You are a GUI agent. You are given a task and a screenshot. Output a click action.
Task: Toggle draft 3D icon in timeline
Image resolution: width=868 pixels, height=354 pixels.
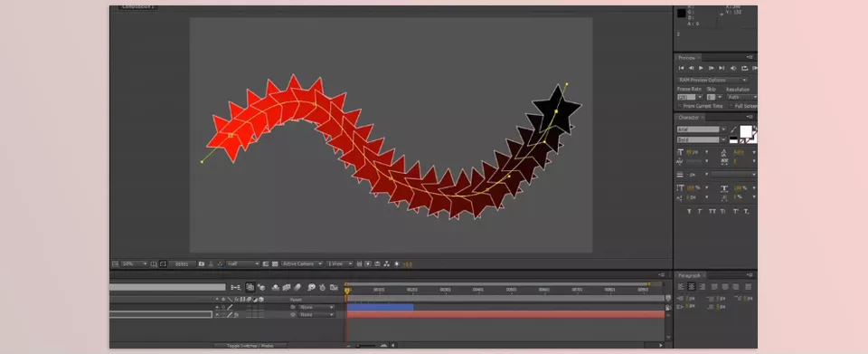tap(261, 288)
